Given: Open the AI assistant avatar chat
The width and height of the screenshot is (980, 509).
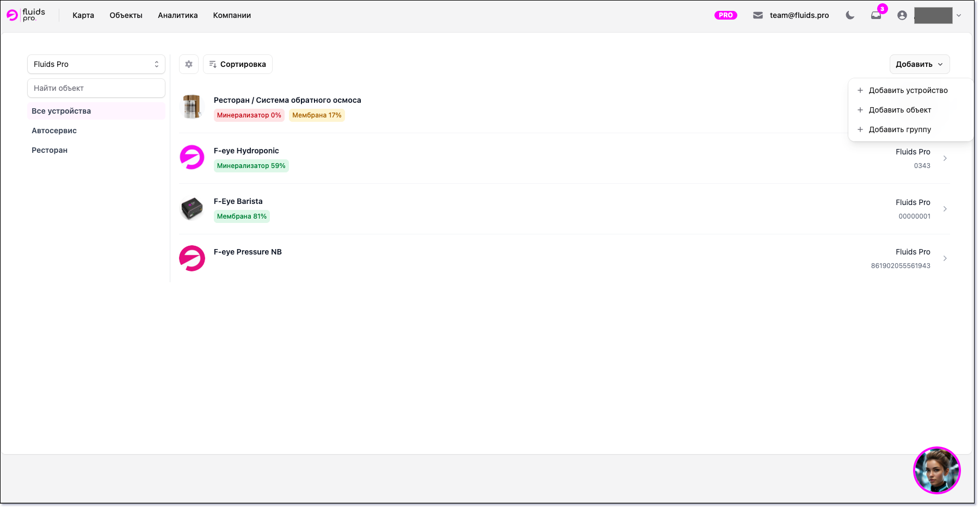Looking at the screenshot, I should point(936,470).
